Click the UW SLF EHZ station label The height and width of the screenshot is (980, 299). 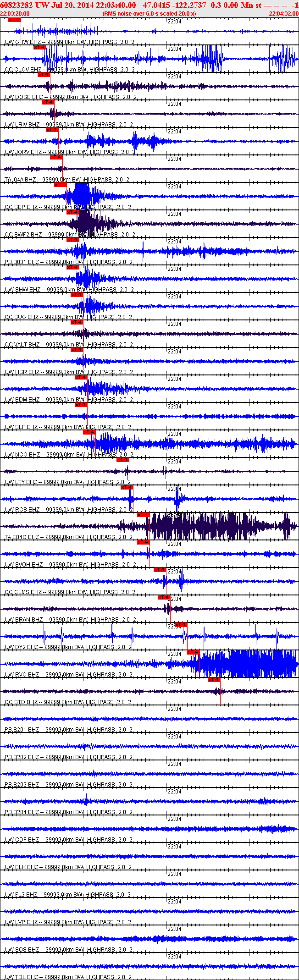tap(21, 427)
